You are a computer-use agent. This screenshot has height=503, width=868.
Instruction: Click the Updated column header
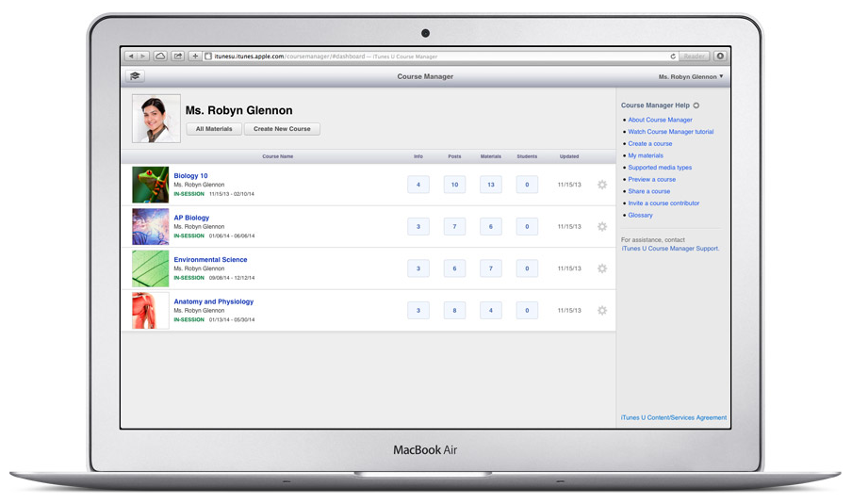pyautogui.click(x=569, y=156)
